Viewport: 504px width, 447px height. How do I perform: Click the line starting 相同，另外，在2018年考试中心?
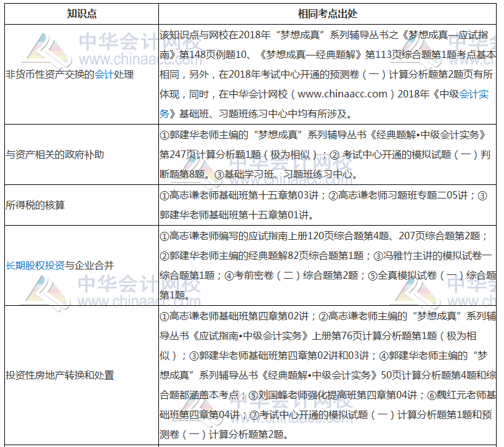pos(327,75)
